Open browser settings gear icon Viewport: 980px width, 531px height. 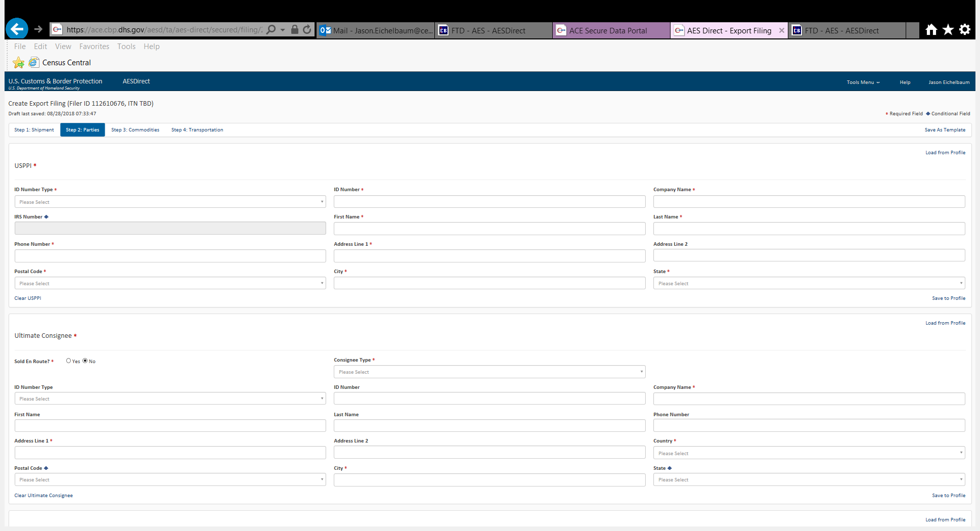[x=965, y=30]
